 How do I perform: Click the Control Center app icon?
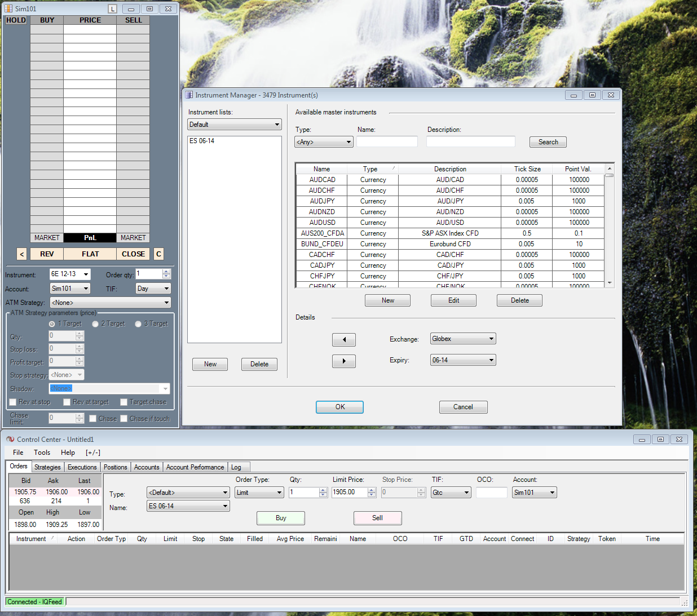tap(10, 440)
